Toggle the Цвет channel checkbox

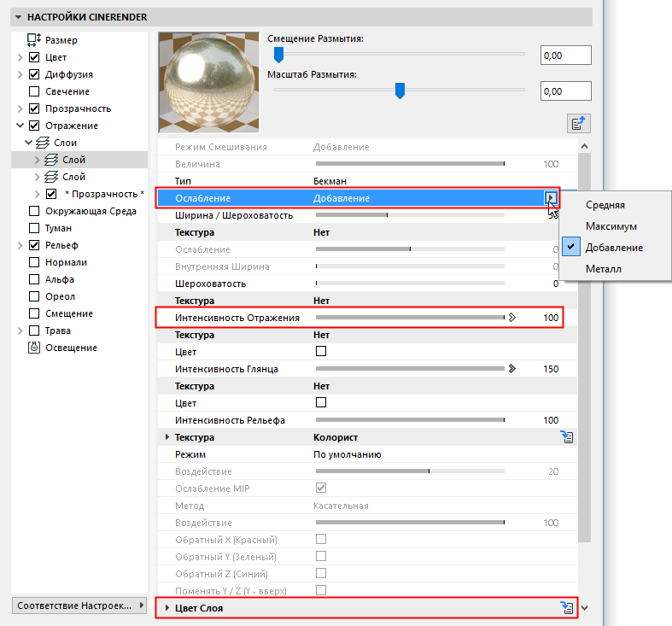34,57
